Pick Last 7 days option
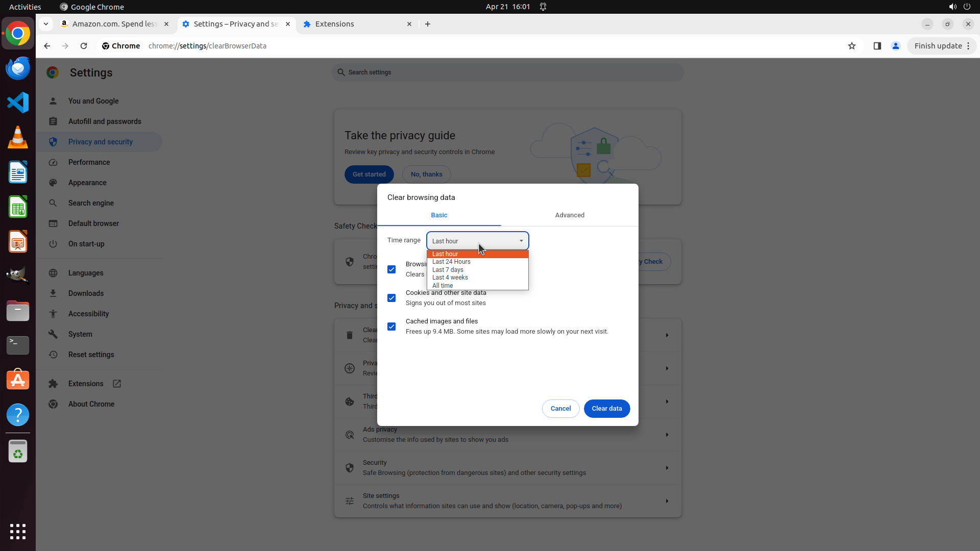 (448, 270)
